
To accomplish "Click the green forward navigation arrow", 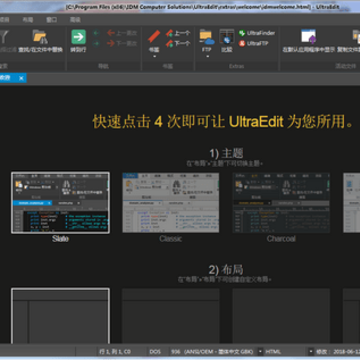I will (97, 43).
